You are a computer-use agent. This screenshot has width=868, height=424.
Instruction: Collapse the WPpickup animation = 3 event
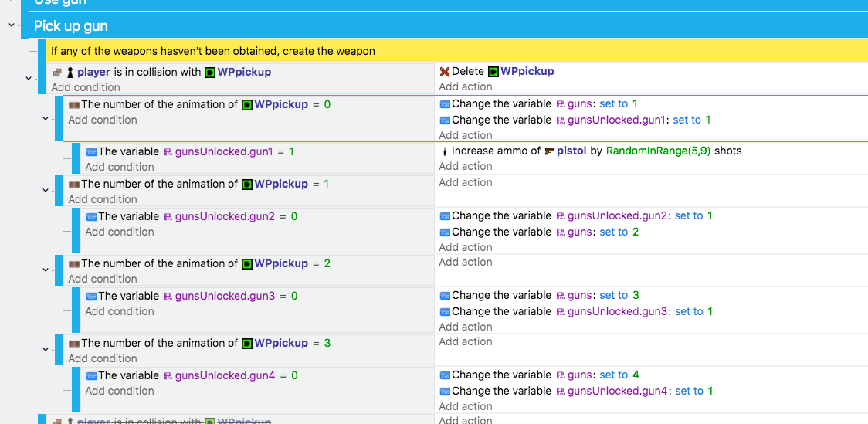click(x=46, y=349)
